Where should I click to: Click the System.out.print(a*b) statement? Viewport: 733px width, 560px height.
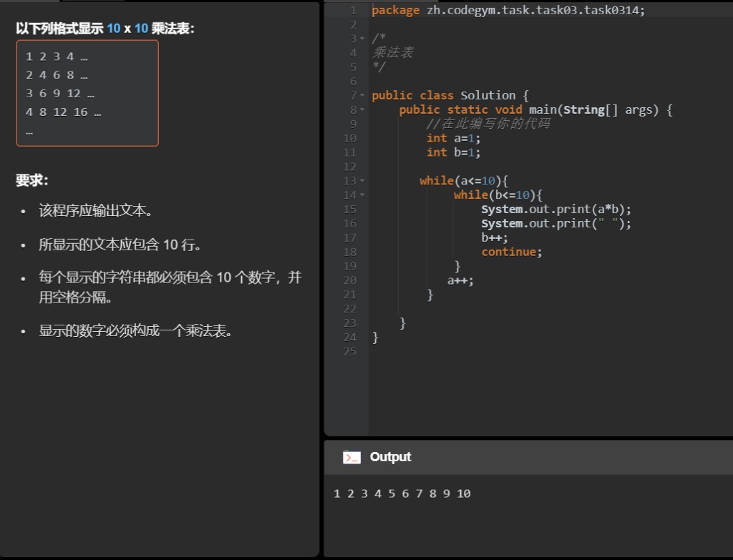(x=555, y=209)
